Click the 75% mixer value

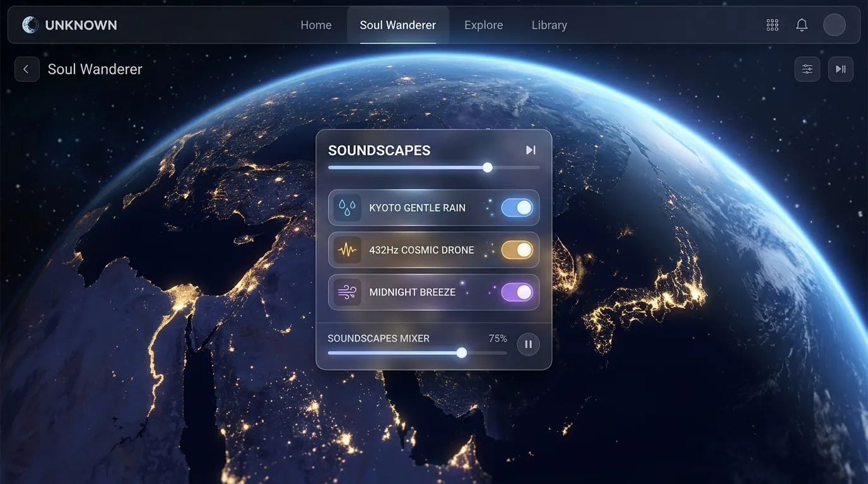[x=498, y=338]
